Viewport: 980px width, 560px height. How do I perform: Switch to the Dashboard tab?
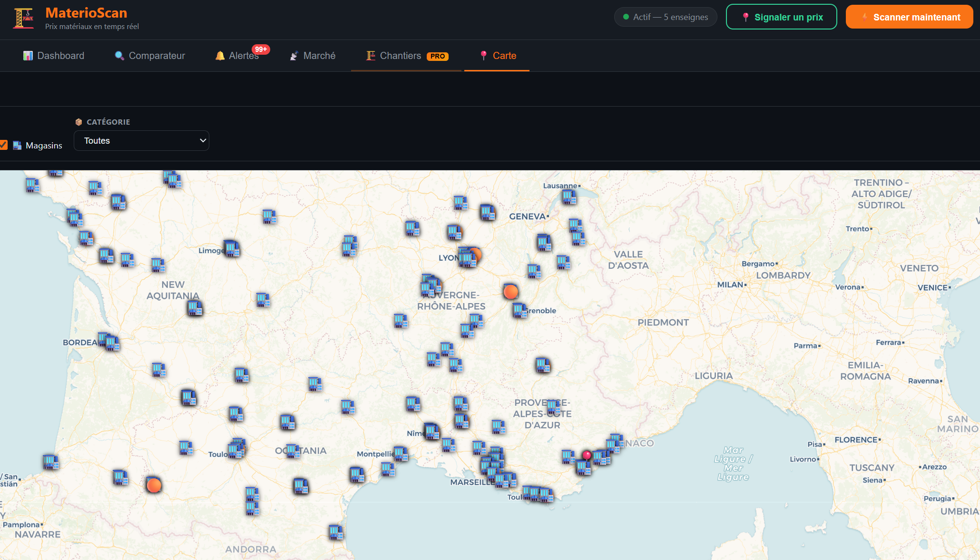tap(54, 56)
